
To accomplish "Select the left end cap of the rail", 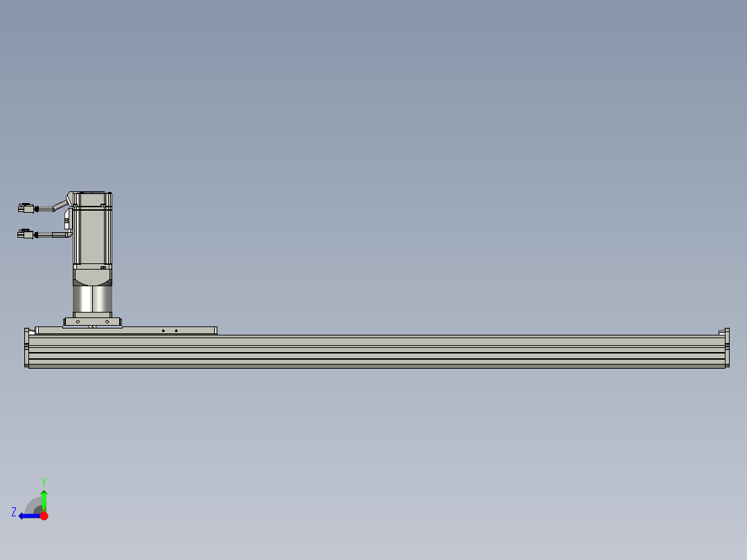I will pos(26,348).
